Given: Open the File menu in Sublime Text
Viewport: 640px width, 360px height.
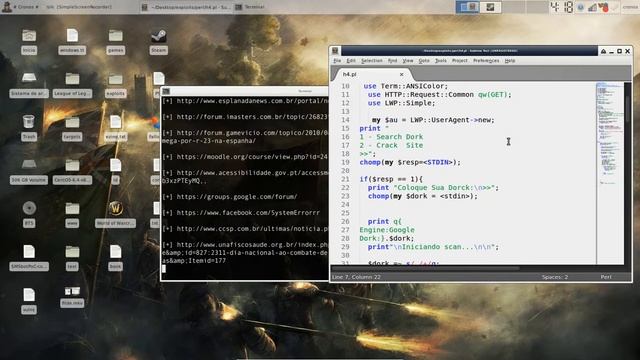Looking at the screenshot, I should tap(337, 60).
